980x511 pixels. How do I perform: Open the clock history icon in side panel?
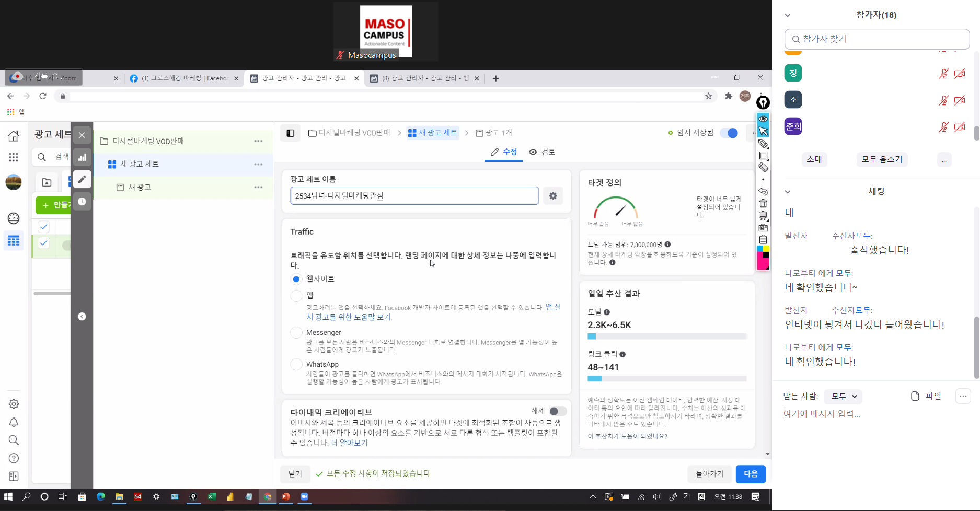(82, 201)
